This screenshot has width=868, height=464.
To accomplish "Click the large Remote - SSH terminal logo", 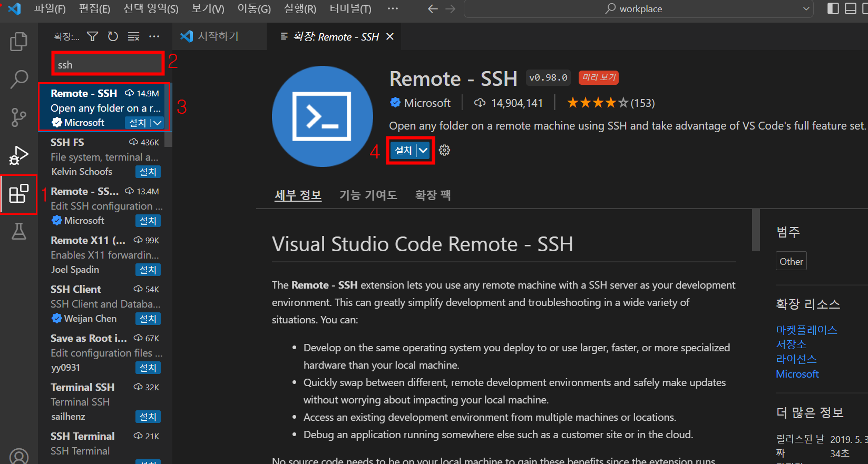I will pyautogui.click(x=323, y=116).
